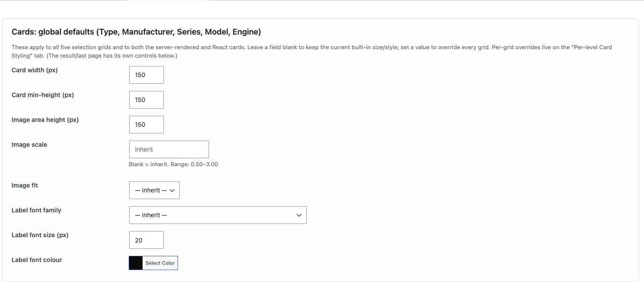Click 'Blank = inherit. Range: 0.50–3.00' hint

[x=173, y=164]
